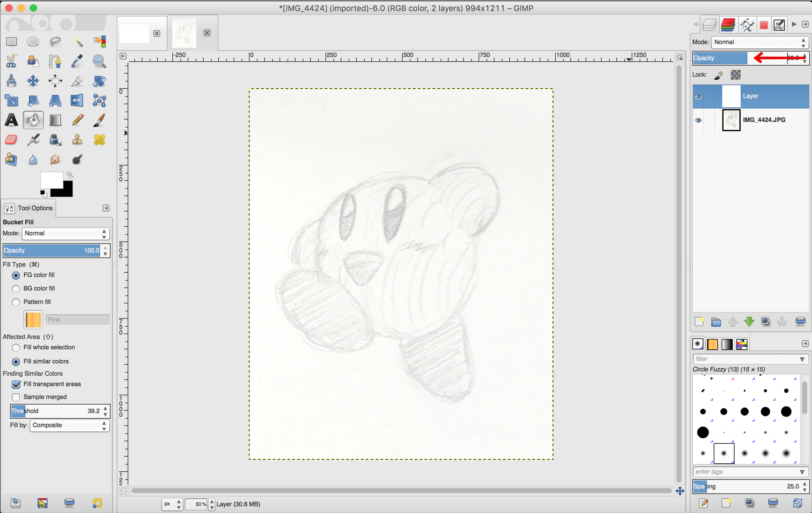Screen dimensions: 812x513
Task: Select the Blend gradient tool
Action: click(55, 120)
